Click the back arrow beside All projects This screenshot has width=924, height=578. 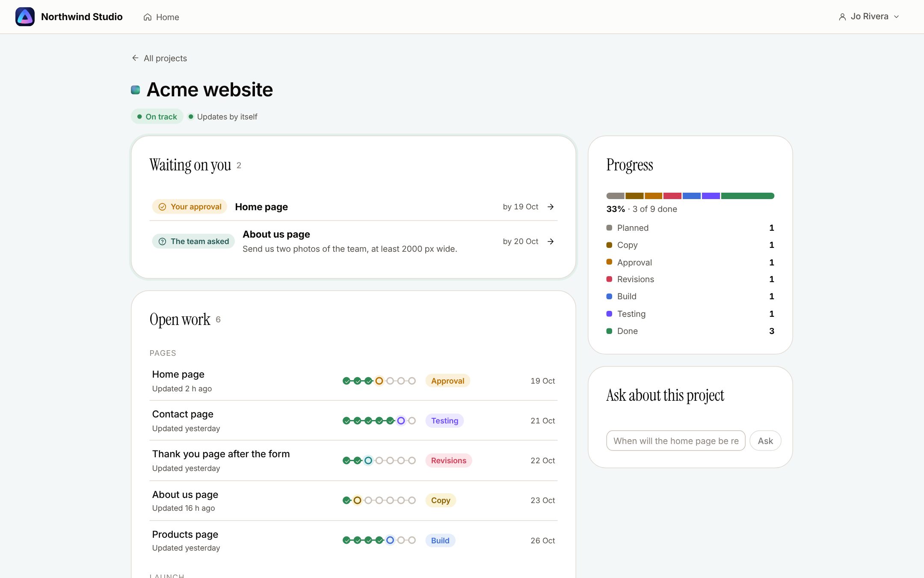(x=135, y=58)
